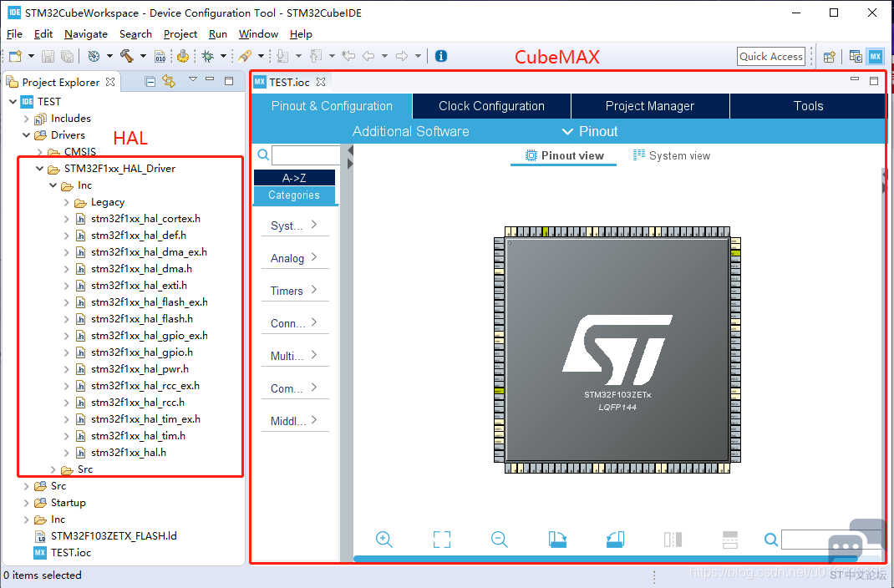Viewport: 894px width, 588px height.
Task: Sort peripherals with A->Z button
Action: pyautogui.click(x=294, y=178)
